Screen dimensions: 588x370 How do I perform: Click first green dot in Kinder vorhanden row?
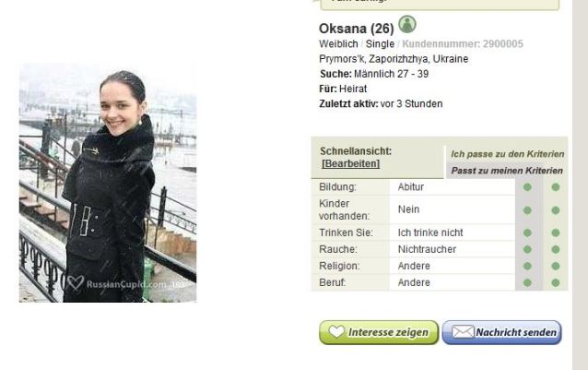click(527, 210)
